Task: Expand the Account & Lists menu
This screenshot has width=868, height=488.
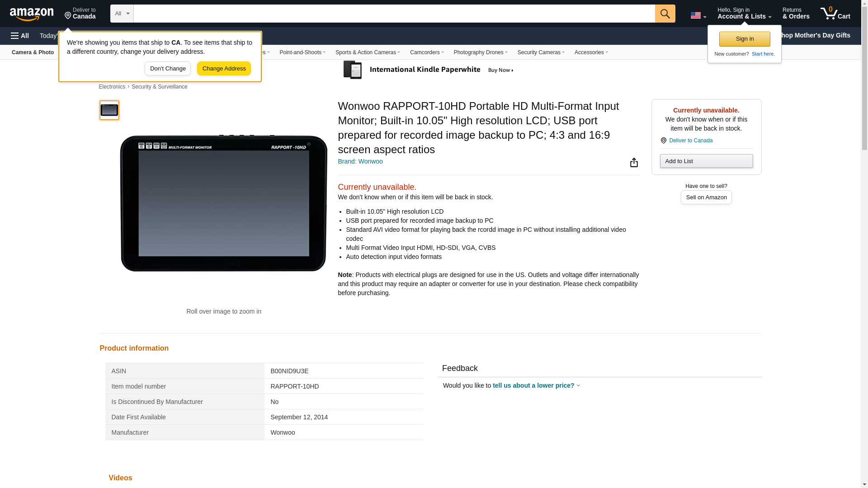Action: pos(744,14)
